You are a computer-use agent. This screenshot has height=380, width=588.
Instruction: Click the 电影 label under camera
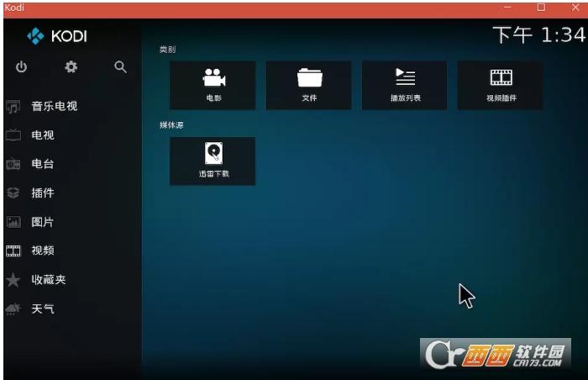tap(214, 98)
